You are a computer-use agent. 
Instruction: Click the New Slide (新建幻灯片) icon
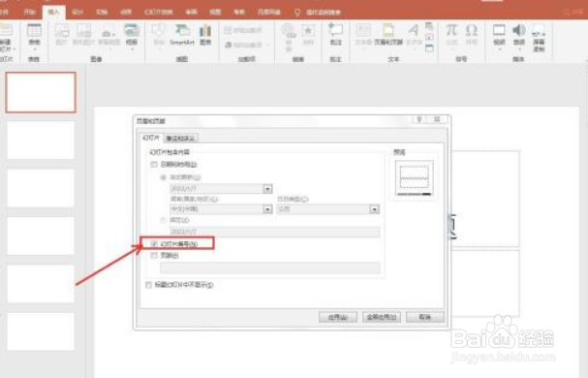pyautogui.click(x=5, y=31)
